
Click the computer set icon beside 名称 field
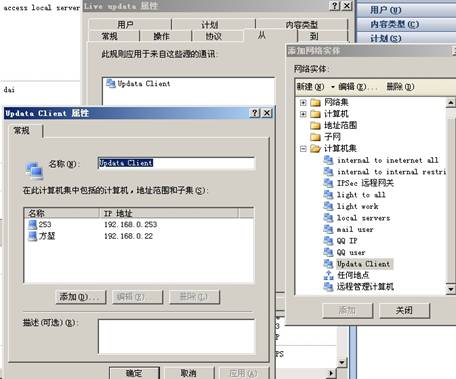coord(34,170)
